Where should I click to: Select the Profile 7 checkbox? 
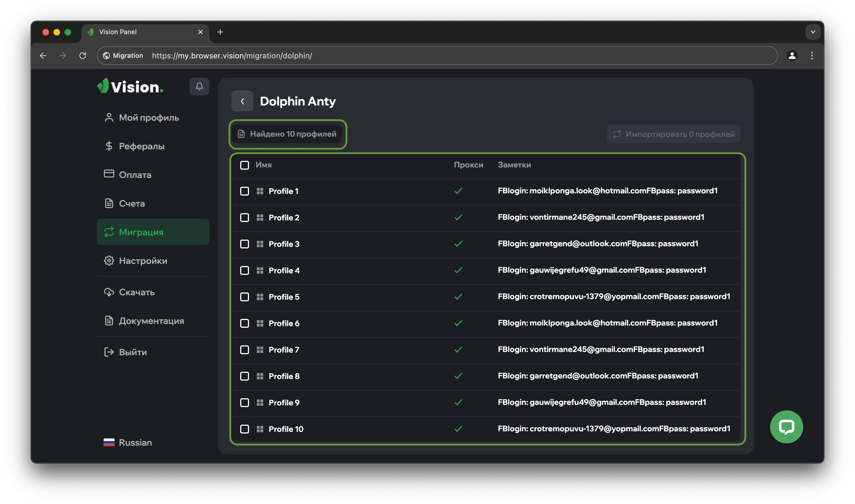click(x=244, y=350)
